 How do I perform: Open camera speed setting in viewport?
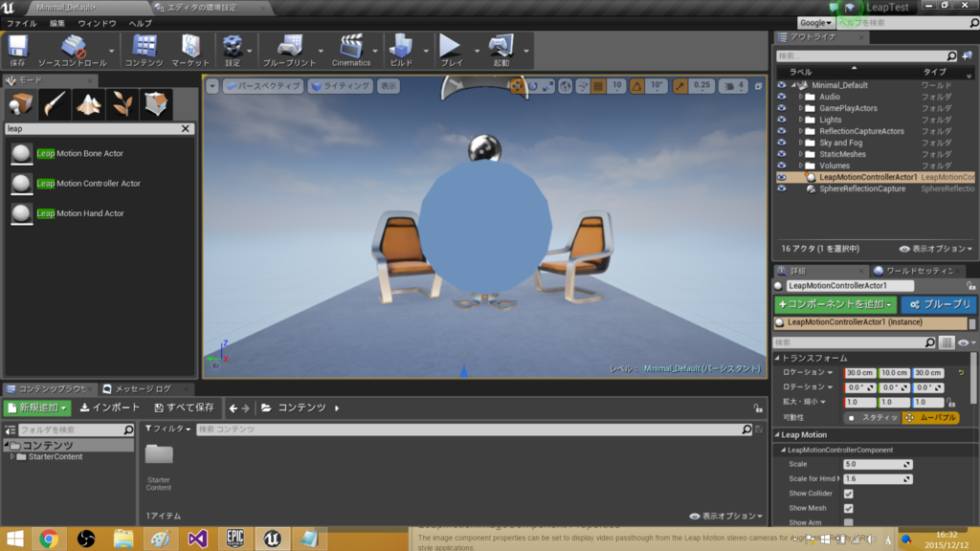[734, 86]
